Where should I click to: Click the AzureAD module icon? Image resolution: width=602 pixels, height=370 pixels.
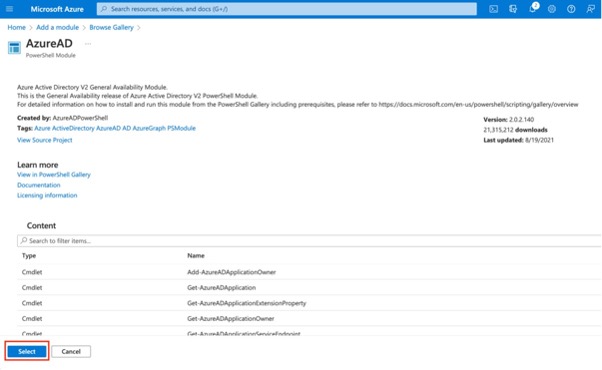[14, 48]
